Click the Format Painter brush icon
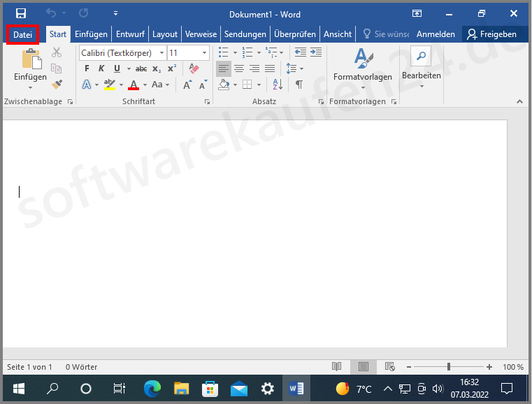Image resolution: width=532 pixels, height=404 pixels. click(x=57, y=84)
